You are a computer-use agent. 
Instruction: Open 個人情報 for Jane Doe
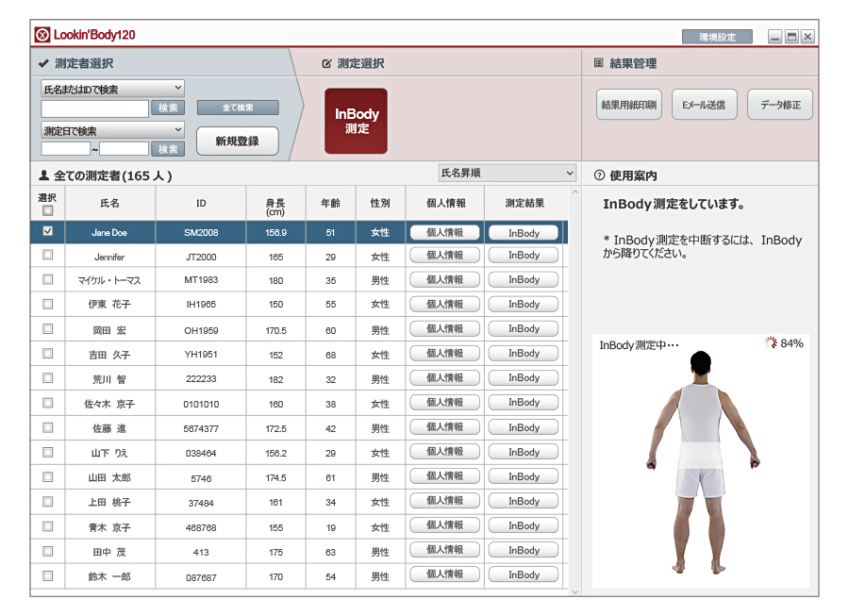pyautogui.click(x=445, y=233)
